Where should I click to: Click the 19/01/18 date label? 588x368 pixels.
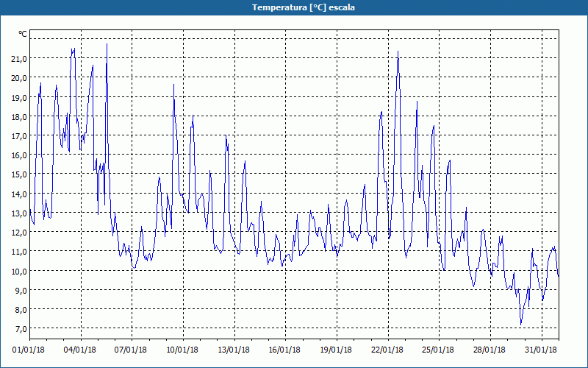click(336, 350)
